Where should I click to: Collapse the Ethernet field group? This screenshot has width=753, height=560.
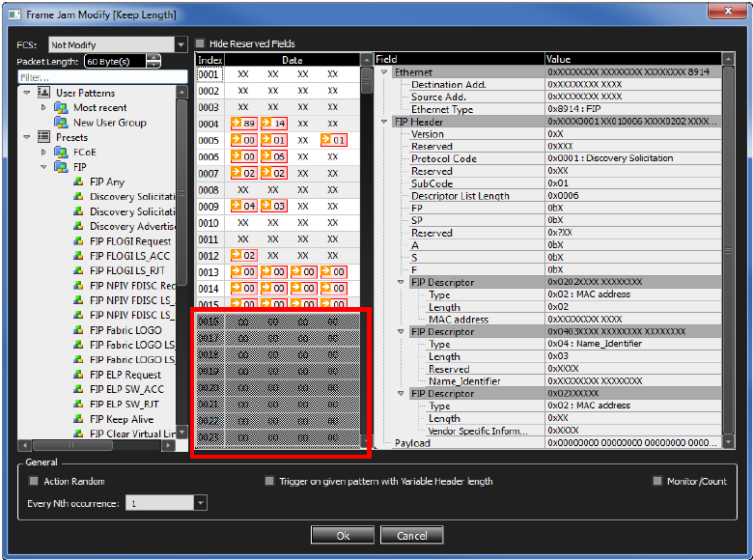384,72
